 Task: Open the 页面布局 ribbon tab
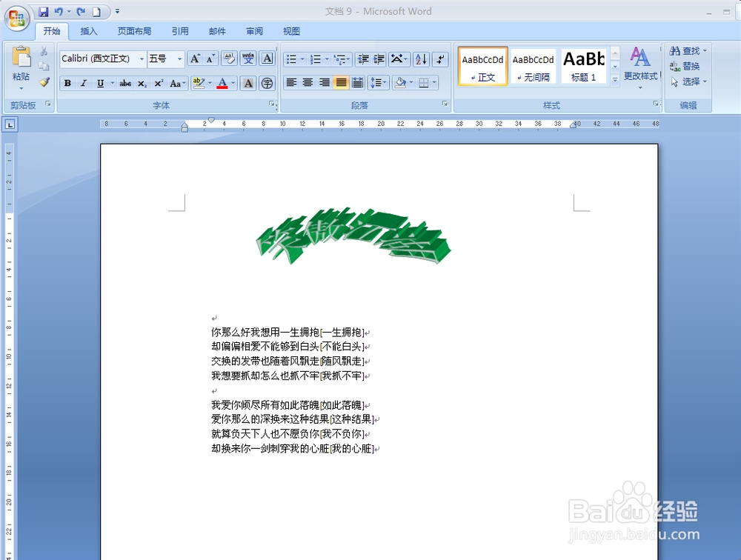pyautogui.click(x=134, y=31)
